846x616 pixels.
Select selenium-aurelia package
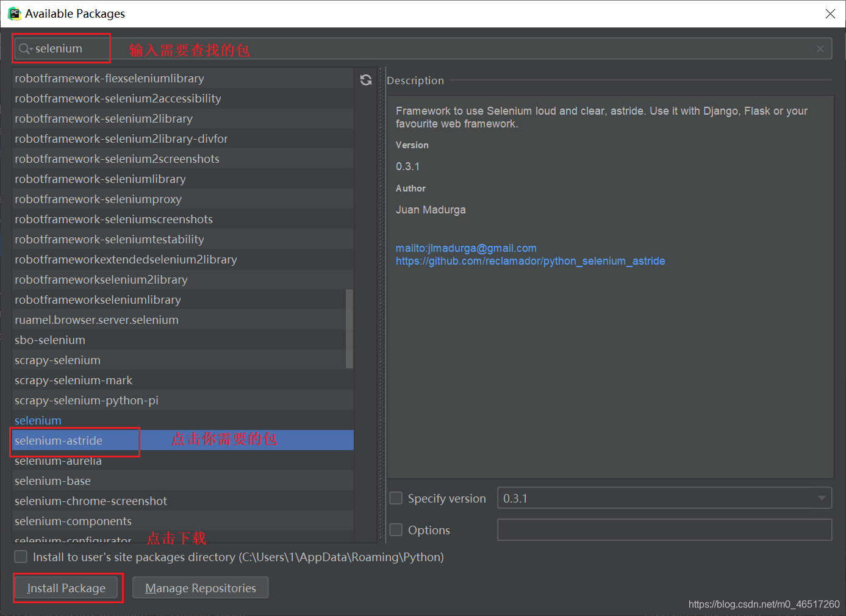(x=183, y=460)
